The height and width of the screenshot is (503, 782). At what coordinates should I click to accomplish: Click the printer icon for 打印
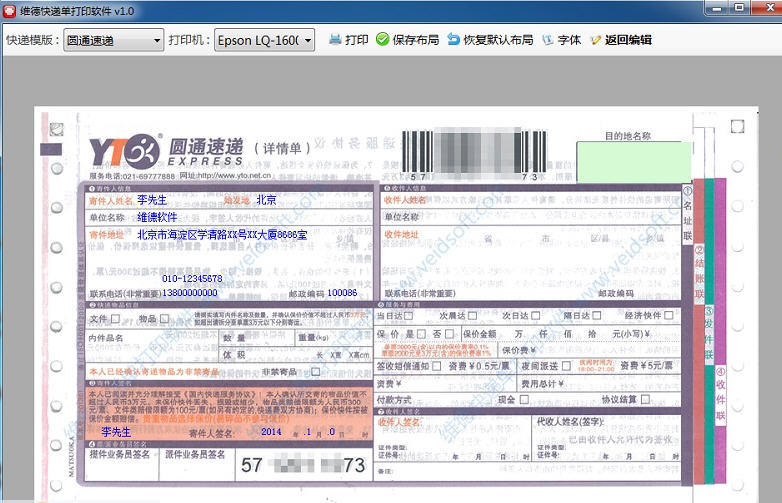tap(335, 39)
